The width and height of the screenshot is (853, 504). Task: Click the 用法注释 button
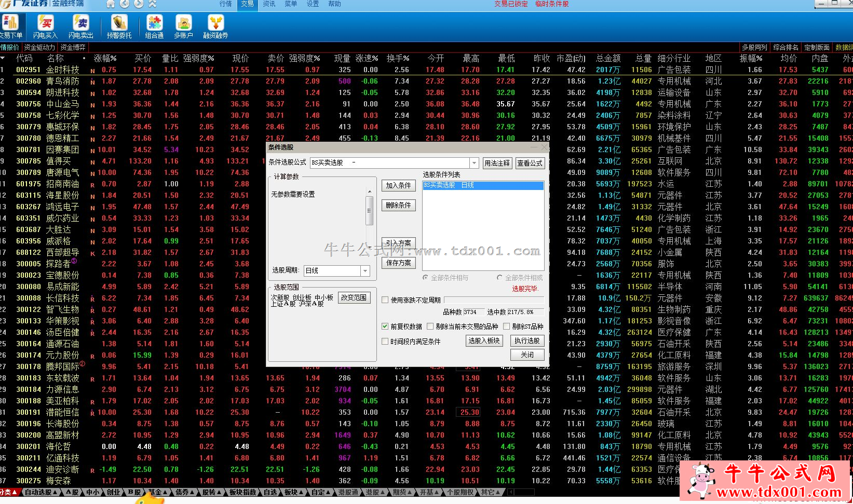[x=497, y=163]
